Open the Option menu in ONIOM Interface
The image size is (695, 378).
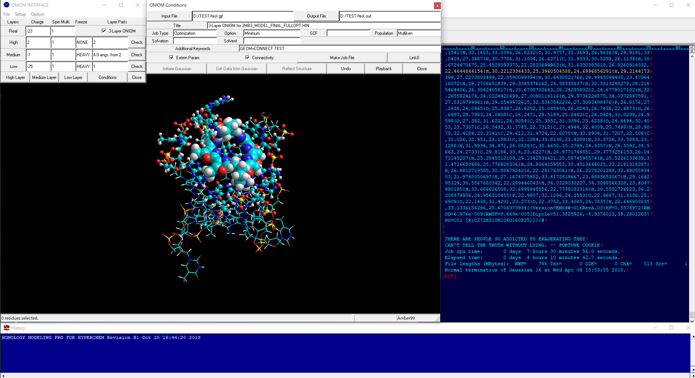(38, 14)
